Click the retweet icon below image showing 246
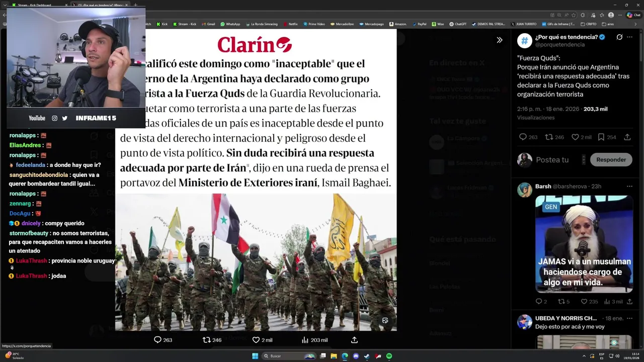The image size is (644, 362). (206, 340)
